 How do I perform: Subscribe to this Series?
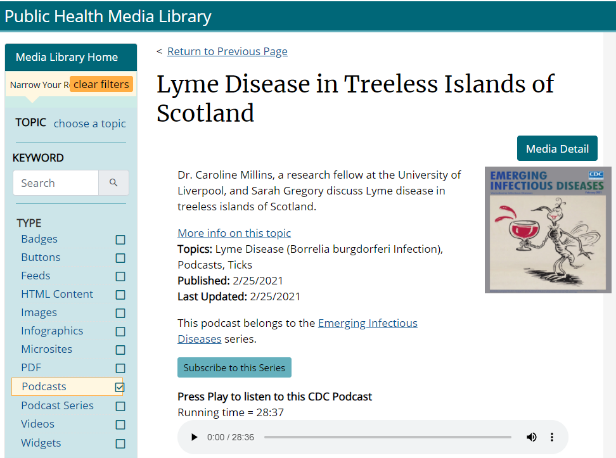234,367
